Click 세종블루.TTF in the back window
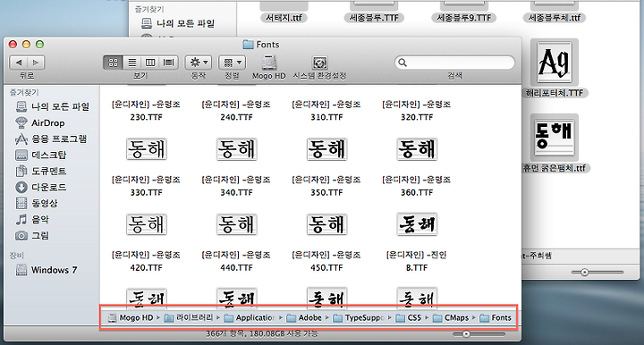Image resolution: width=644 pixels, height=345 pixels. [x=374, y=18]
